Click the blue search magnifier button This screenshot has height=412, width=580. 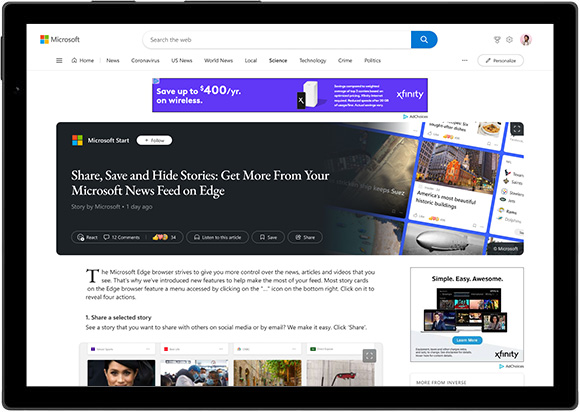[x=424, y=40]
